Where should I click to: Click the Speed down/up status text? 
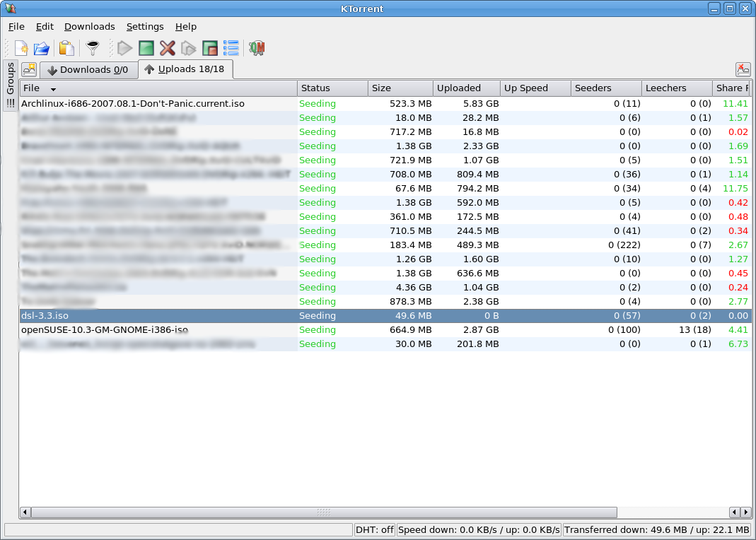coord(479,530)
